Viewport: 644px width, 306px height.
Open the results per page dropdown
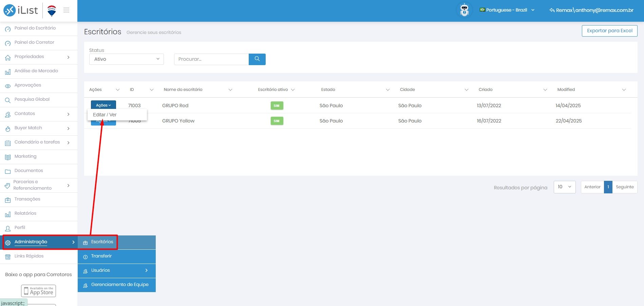565,187
